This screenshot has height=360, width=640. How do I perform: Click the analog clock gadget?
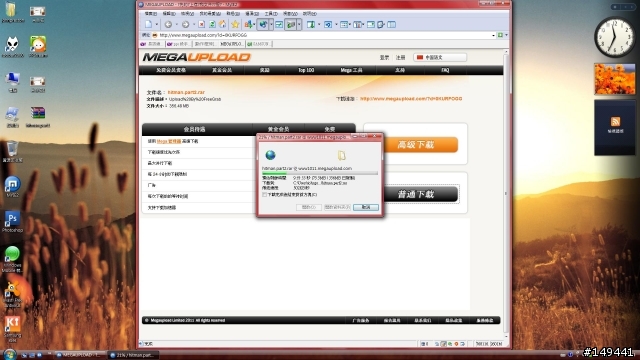pos(614,38)
